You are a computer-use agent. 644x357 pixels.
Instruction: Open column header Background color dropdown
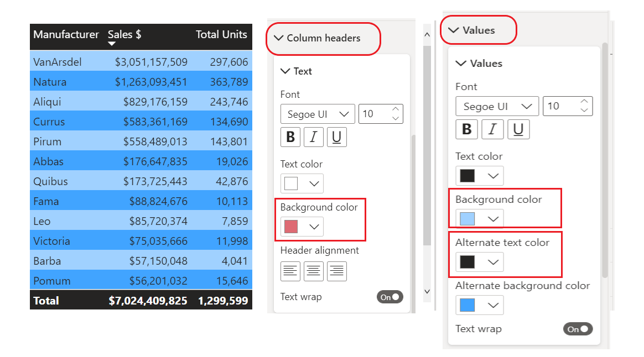click(314, 227)
